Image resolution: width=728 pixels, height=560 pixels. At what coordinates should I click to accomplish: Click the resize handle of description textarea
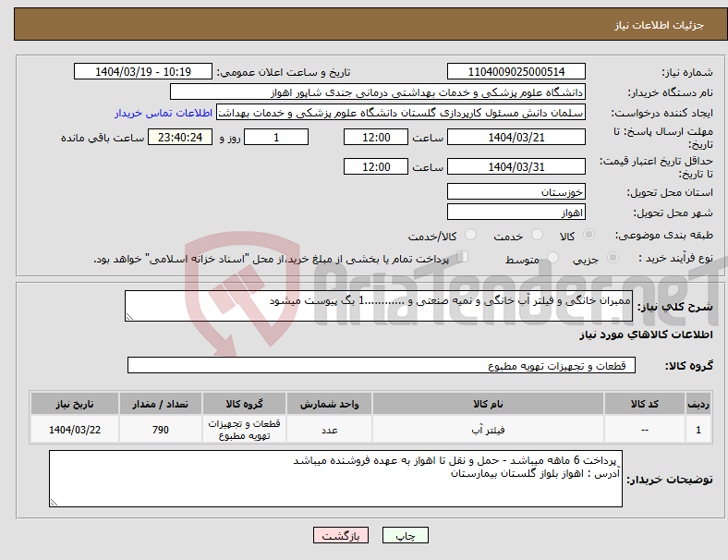(x=129, y=317)
